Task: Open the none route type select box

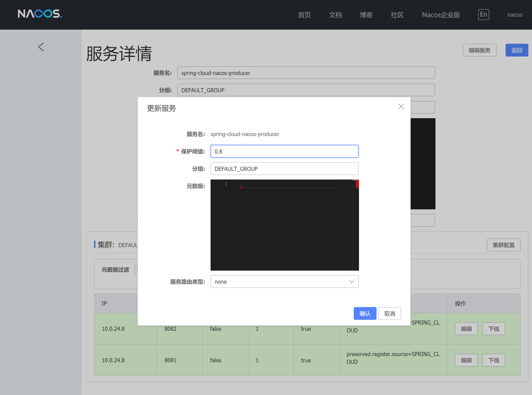Action: pyautogui.click(x=284, y=282)
